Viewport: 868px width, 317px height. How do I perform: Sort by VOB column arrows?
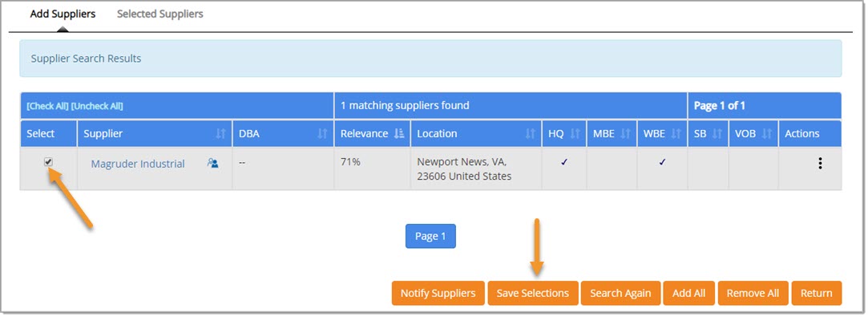point(767,133)
